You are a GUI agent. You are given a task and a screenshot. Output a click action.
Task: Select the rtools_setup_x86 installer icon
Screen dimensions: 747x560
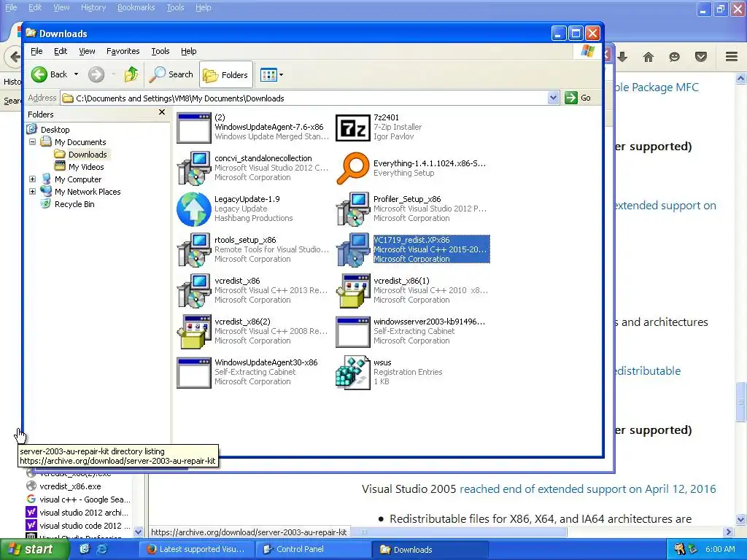click(x=193, y=249)
